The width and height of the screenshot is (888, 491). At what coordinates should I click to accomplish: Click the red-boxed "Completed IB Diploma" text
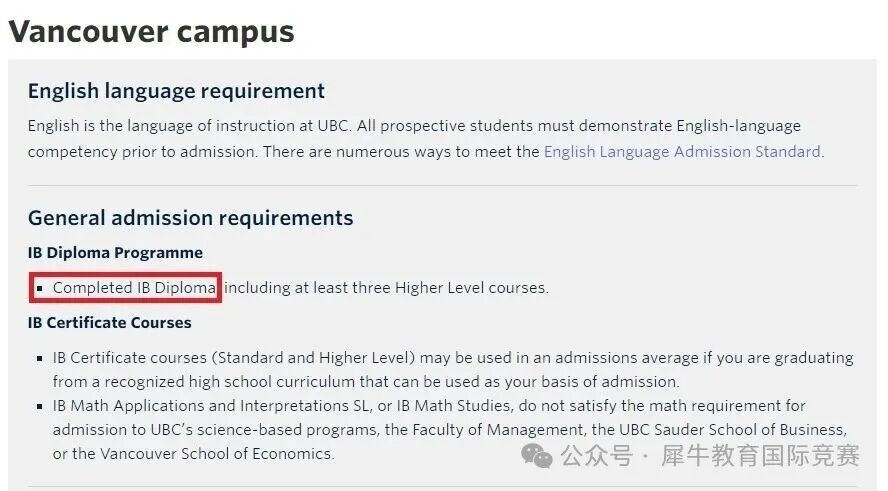click(134, 288)
